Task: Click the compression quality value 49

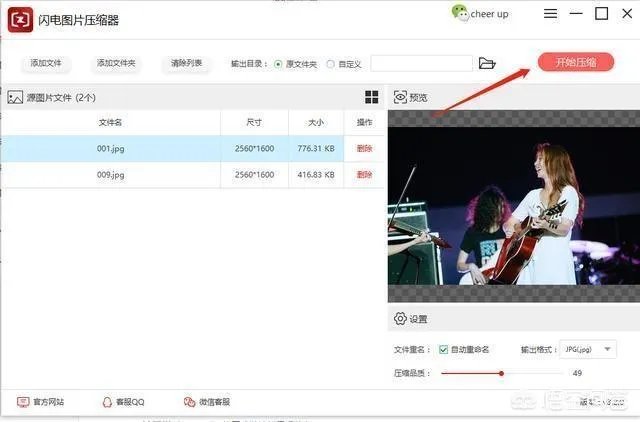Action: point(577,373)
